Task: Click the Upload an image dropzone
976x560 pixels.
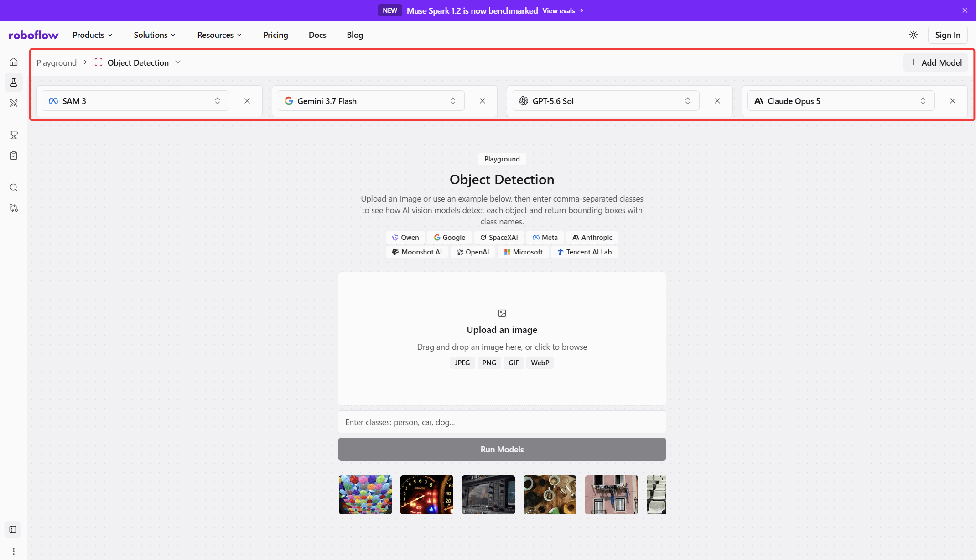Action: [x=502, y=339]
